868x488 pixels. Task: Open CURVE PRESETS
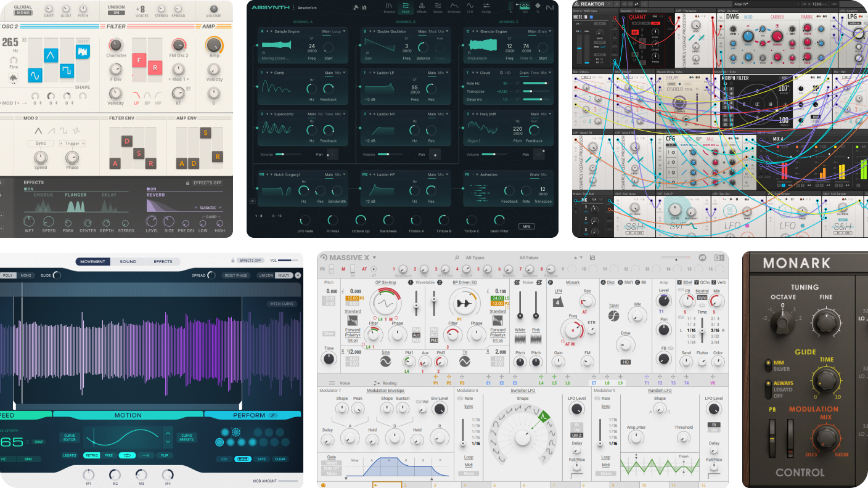[187, 437]
